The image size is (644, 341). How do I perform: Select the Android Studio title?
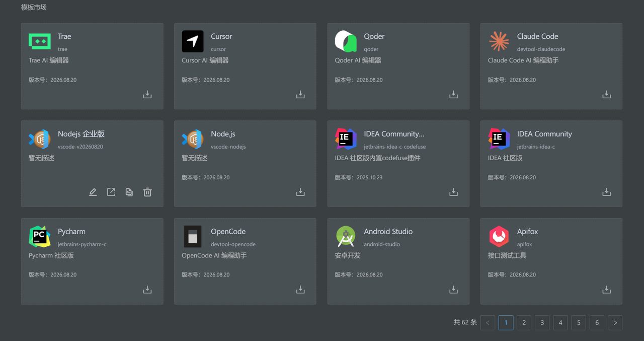click(388, 232)
